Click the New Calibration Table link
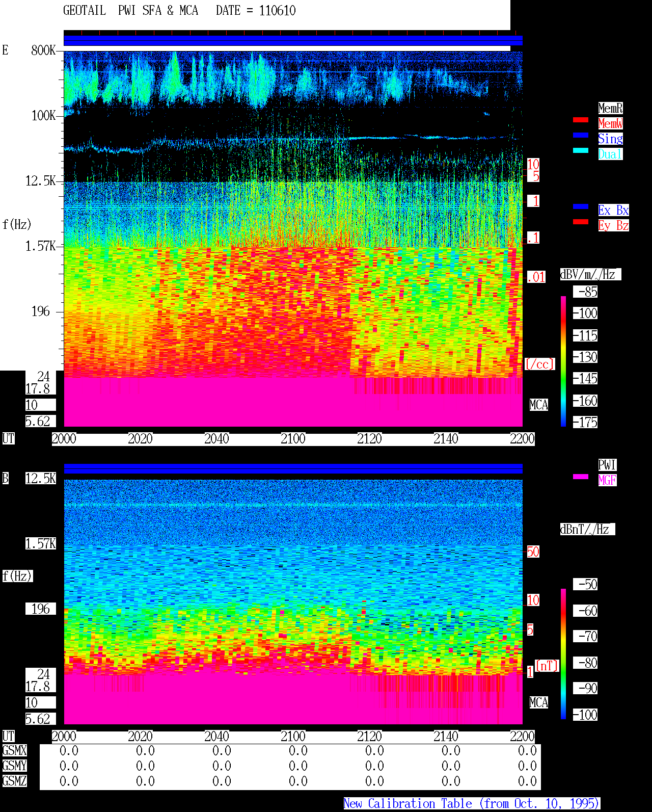This screenshot has height=812, width=652. 472,804
